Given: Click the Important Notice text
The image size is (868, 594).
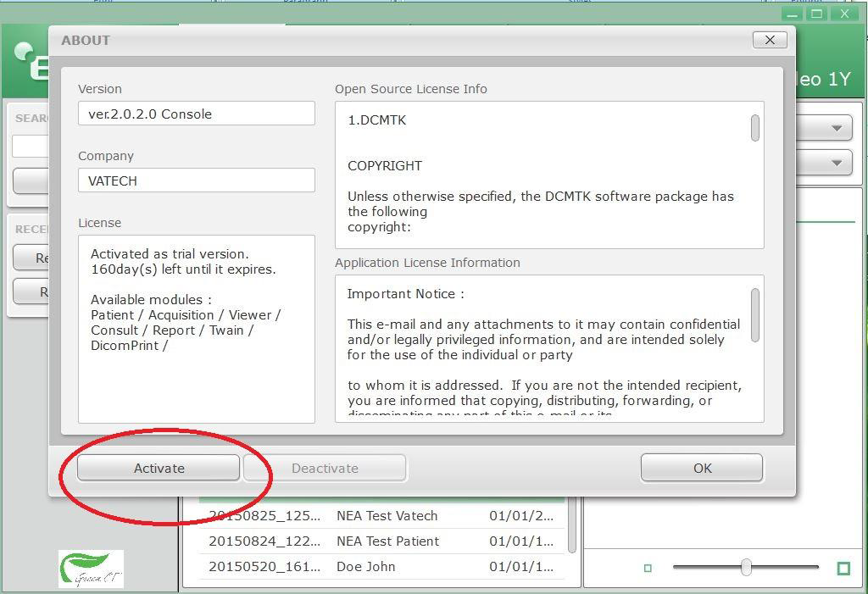Looking at the screenshot, I should pos(406,294).
